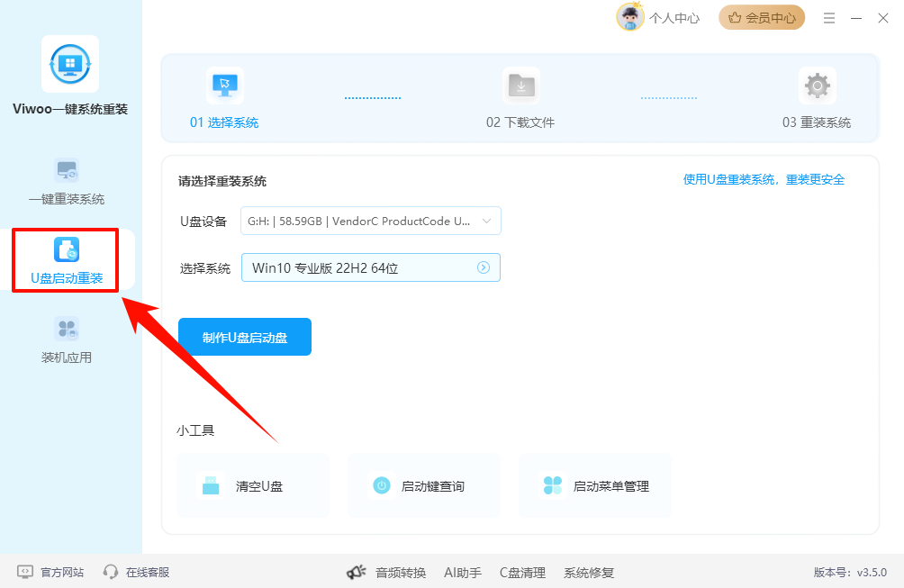Image resolution: width=904 pixels, height=588 pixels.
Task: Switch to the U盘启动重装 sidebar tab
Action: click(x=67, y=260)
